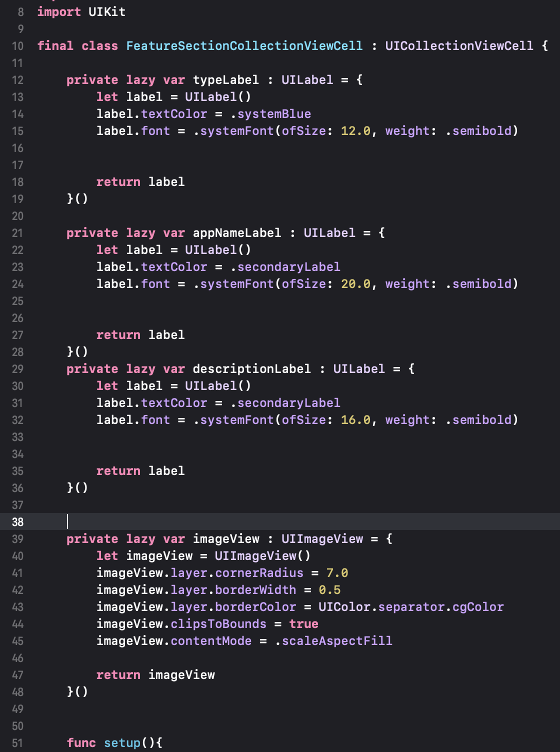Viewport: 560px width, 752px height.
Task: Click line number 51 in gutter
Action: click(17, 743)
